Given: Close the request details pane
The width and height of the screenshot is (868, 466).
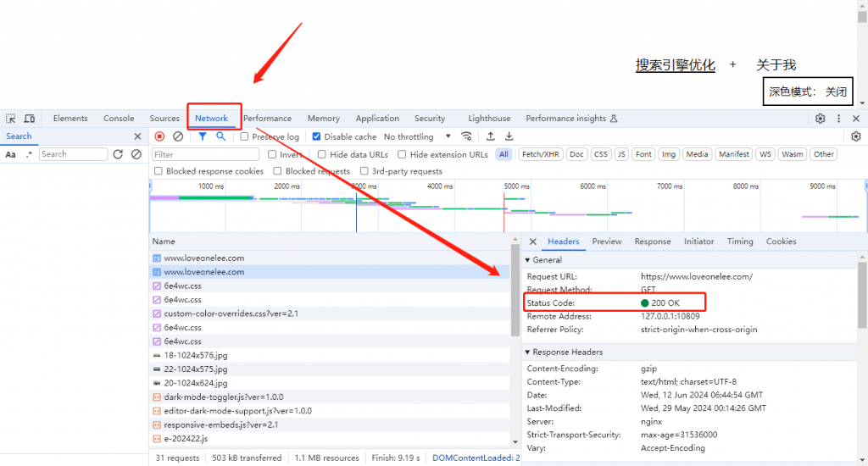Looking at the screenshot, I should click(532, 241).
